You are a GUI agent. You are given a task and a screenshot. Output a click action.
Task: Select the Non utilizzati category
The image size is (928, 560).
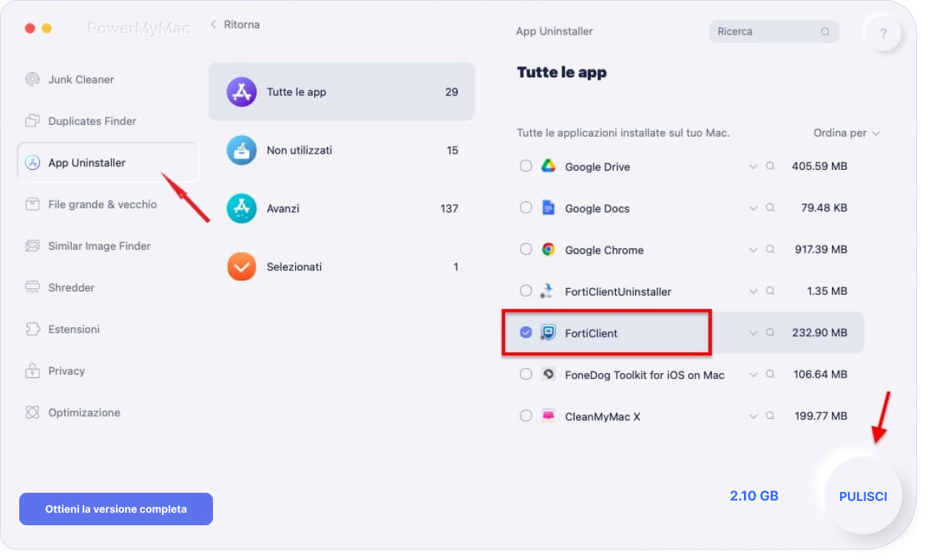[342, 150]
